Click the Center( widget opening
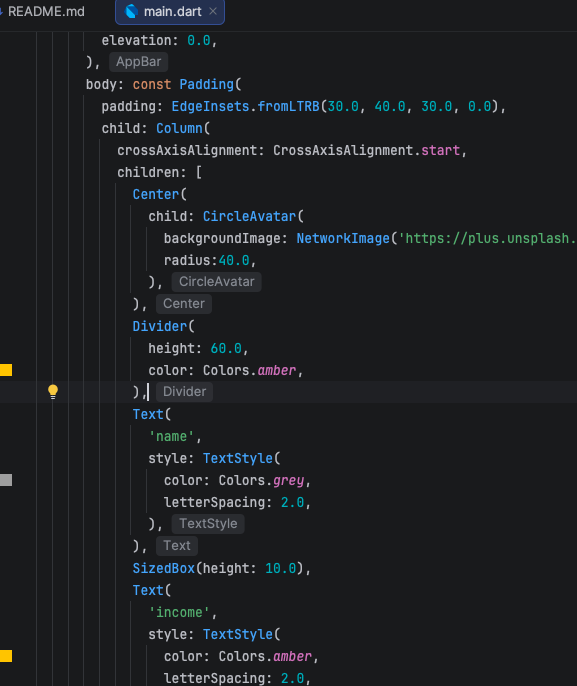This screenshot has width=577, height=686. [x=160, y=194]
